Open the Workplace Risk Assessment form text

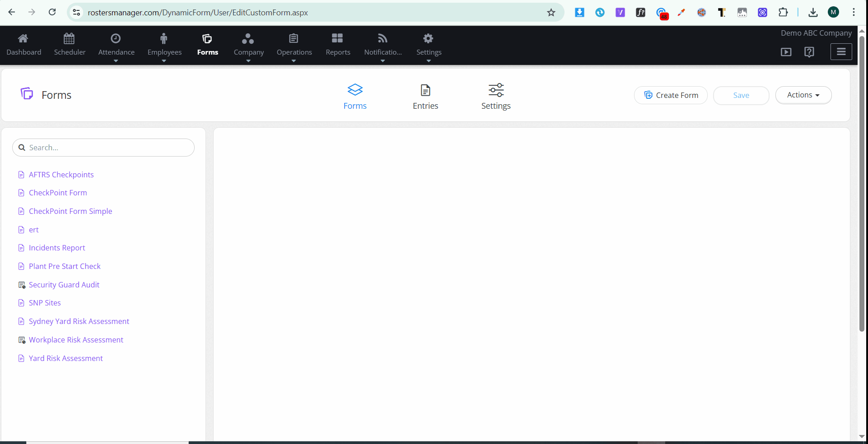point(76,340)
